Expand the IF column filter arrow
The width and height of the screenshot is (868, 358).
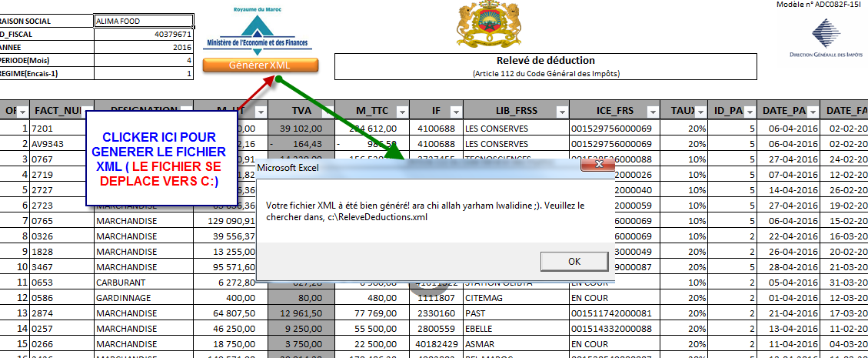tap(454, 110)
